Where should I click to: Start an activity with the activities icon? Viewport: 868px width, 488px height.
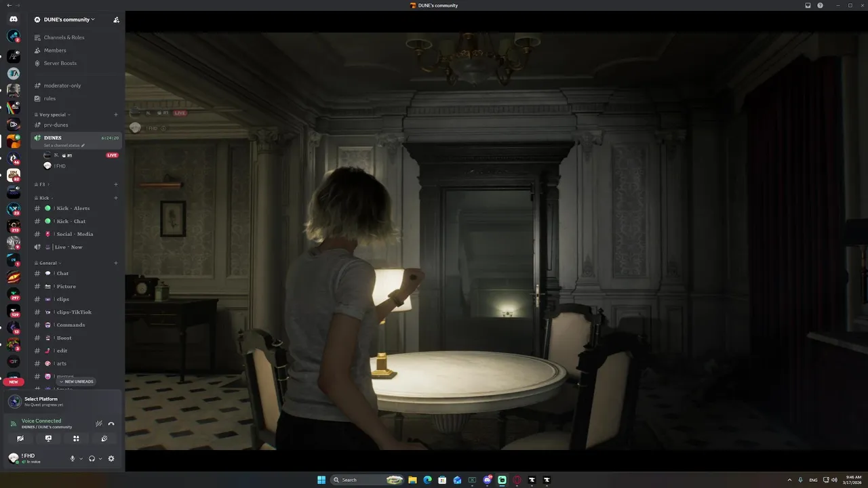coord(76,439)
